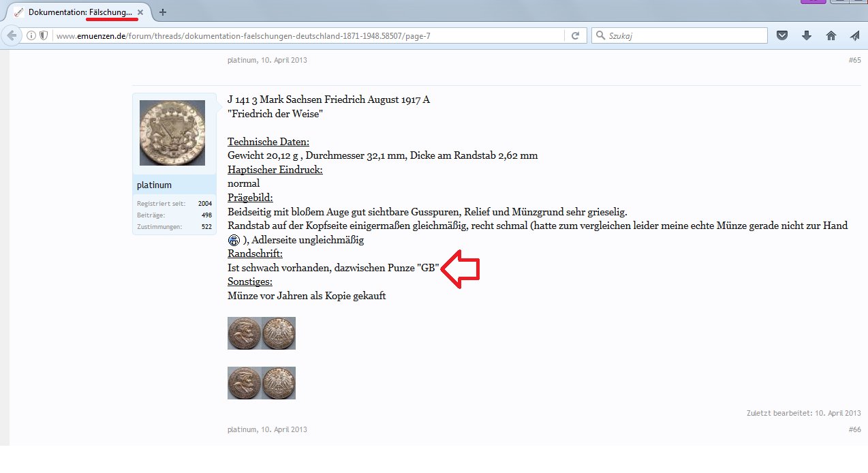Image resolution: width=868 pixels, height=473 pixels.
Task: Go back using the browser back arrow
Action: point(12,35)
